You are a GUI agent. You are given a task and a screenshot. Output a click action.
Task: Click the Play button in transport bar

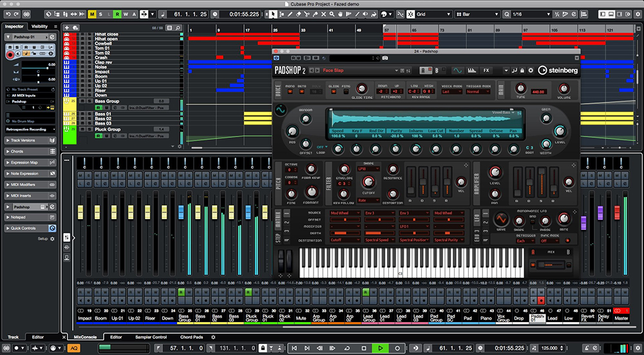point(381,348)
